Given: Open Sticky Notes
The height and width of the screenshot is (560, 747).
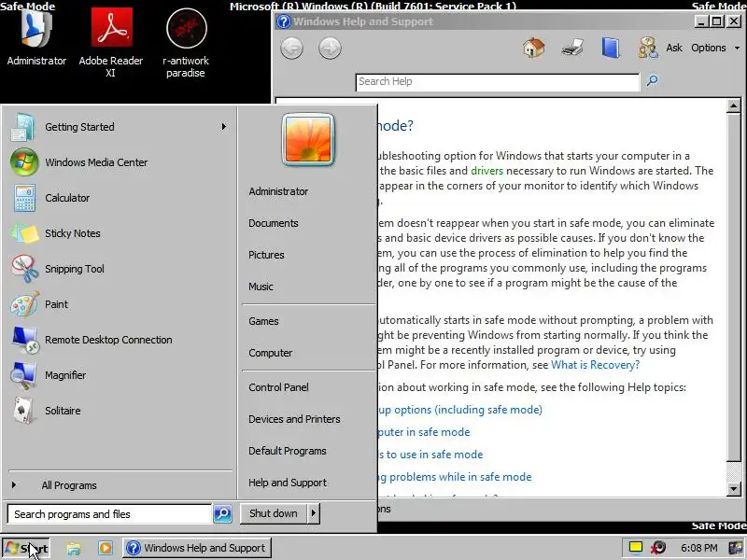Looking at the screenshot, I should pyautogui.click(x=120, y=233).
